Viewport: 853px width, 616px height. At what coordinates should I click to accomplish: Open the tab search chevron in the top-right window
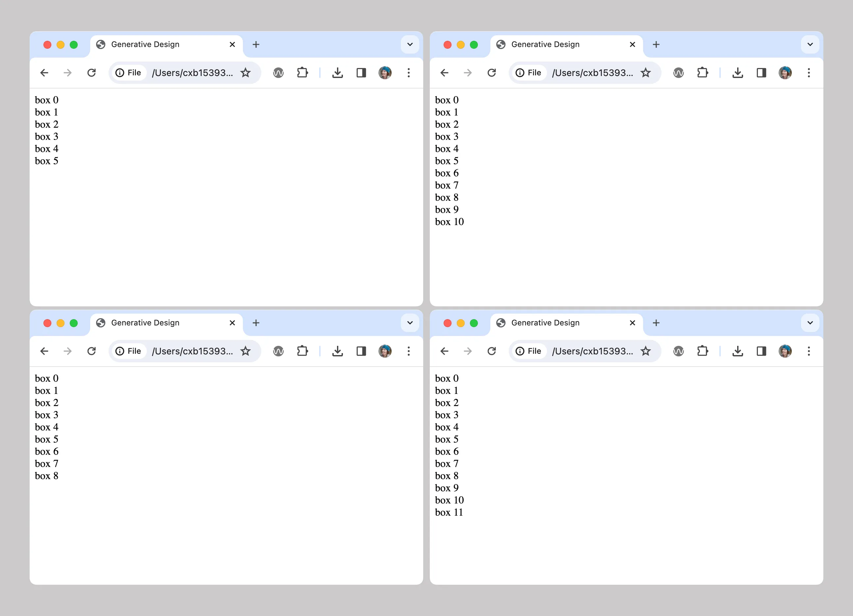click(809, 44)
